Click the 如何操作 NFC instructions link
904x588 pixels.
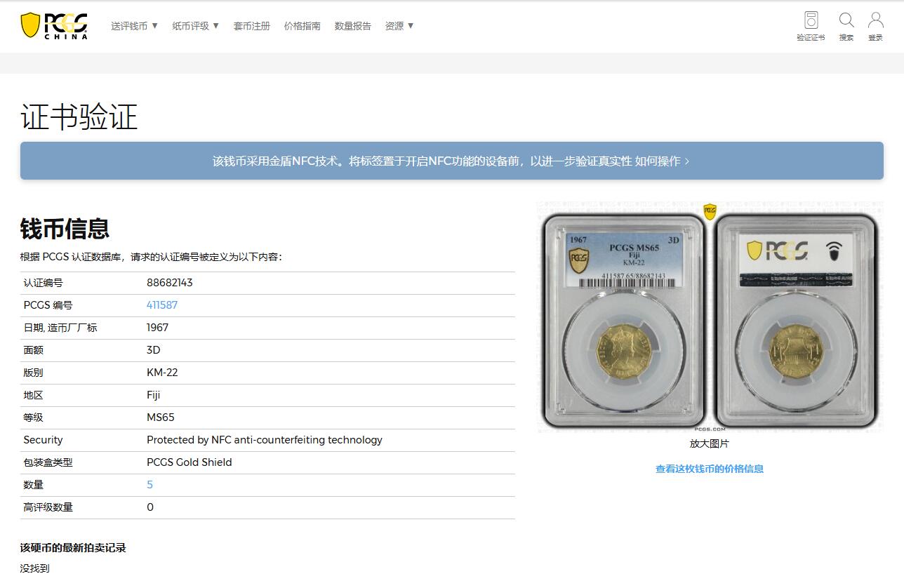pyautogui.click(x=663, y=161)
